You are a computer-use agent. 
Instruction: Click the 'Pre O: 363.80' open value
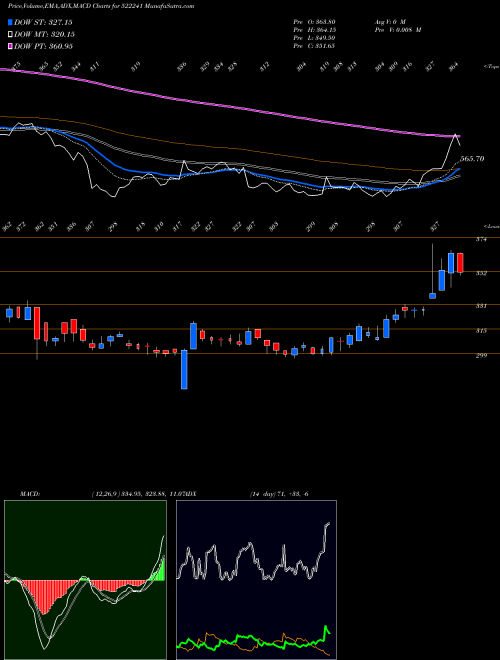pos(314,21)
